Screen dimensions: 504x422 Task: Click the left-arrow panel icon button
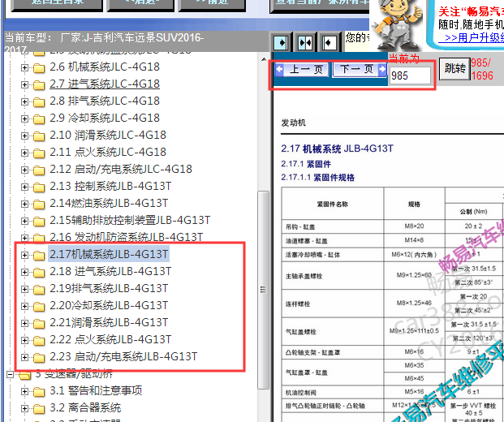[329, 42]
